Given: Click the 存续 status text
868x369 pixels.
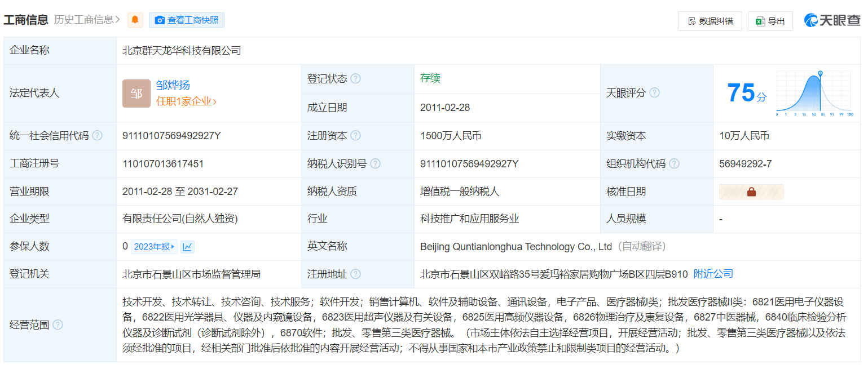Looking at the screenshot, I should pyautogui.click(x=430, y=79).
